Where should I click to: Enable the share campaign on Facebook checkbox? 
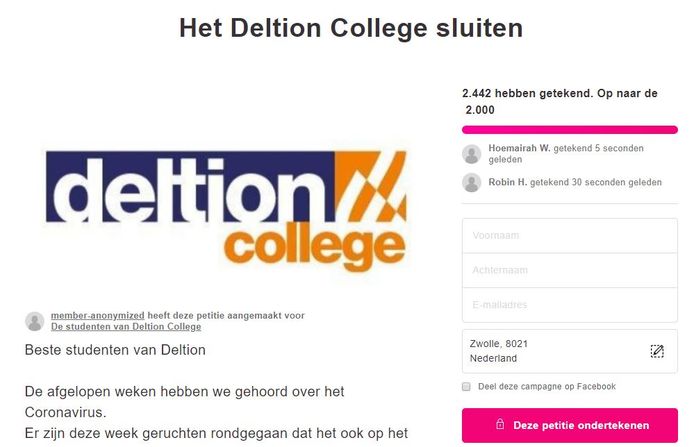[467, 386]
